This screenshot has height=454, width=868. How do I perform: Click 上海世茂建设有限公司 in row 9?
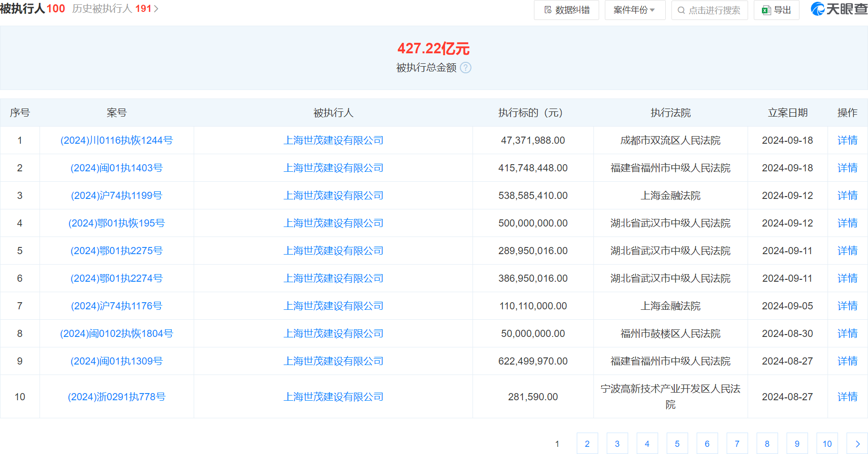click(333, 361)
